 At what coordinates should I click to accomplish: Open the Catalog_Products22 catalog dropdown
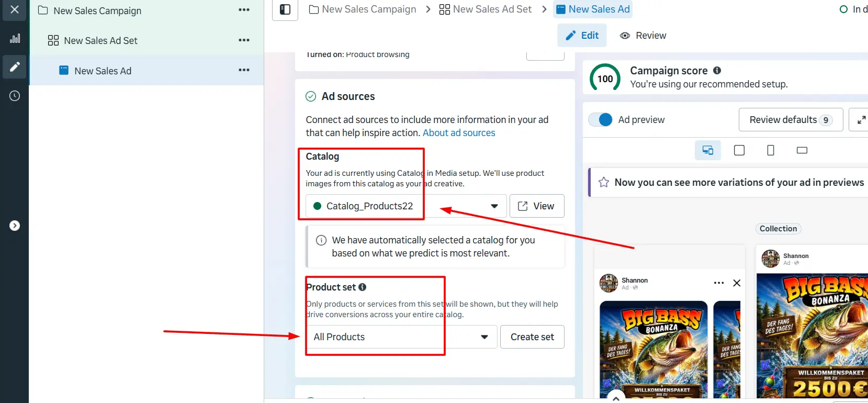[406, 206]
